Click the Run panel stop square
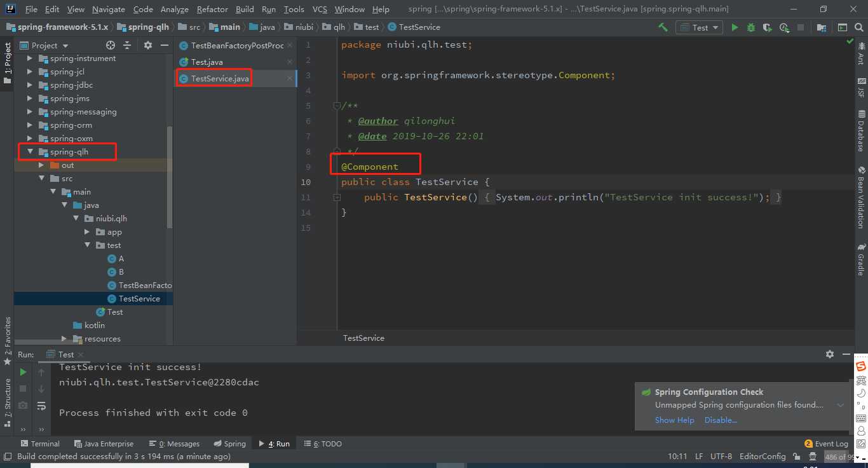Screen dimensions: 868x468 pos(23,388)
